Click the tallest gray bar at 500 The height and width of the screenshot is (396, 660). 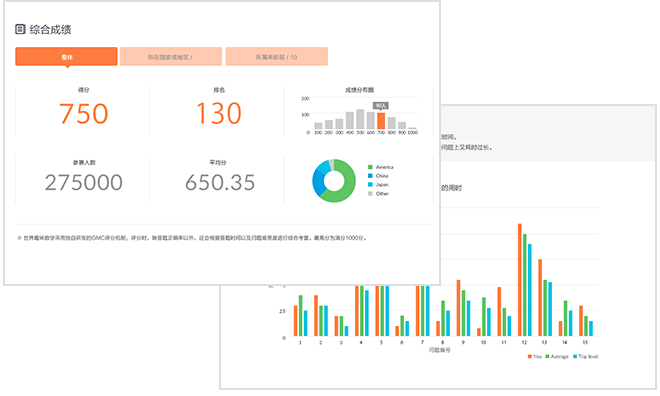point(360,119)
